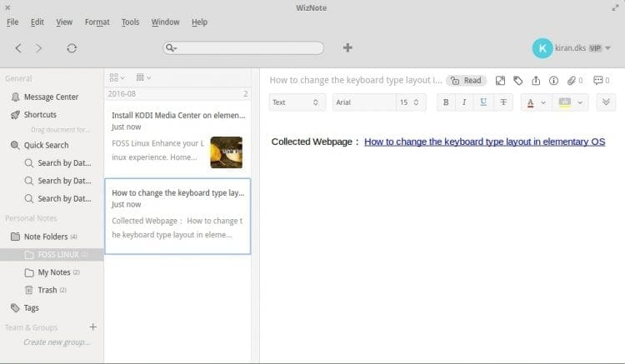
Task: Open the font color dropdown arrow
Action: point(543,102)
